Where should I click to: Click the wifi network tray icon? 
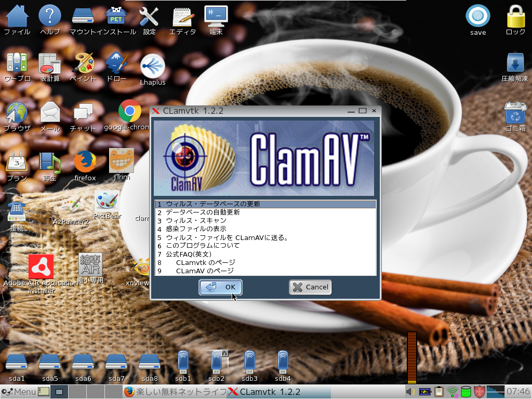[x=453, y=392]
